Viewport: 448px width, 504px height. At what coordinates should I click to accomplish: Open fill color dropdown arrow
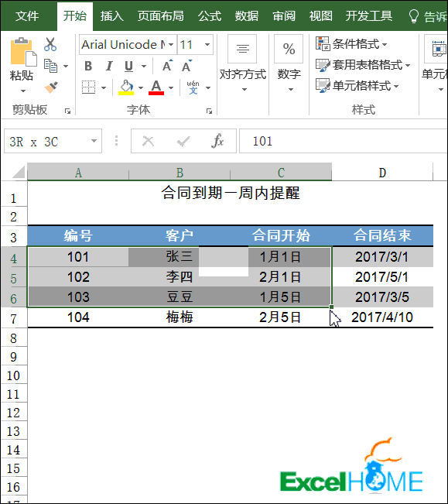[x=141, y=87]
